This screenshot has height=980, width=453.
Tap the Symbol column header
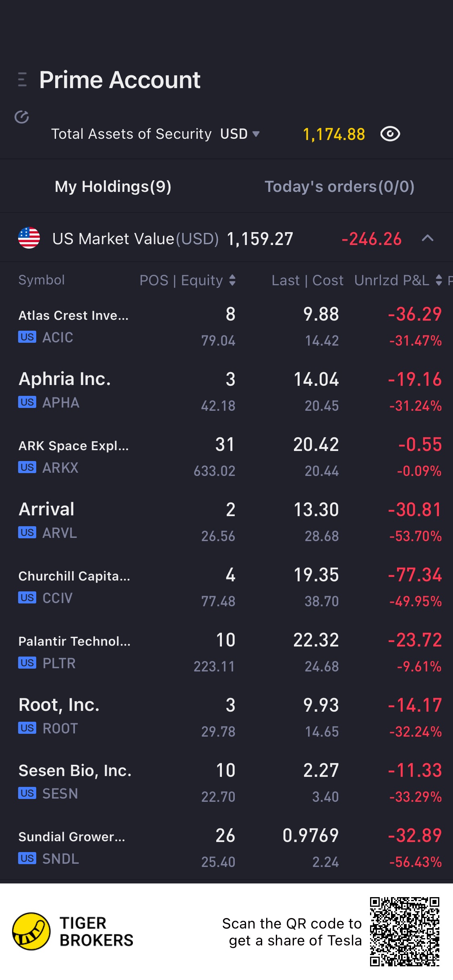point(41,280)
